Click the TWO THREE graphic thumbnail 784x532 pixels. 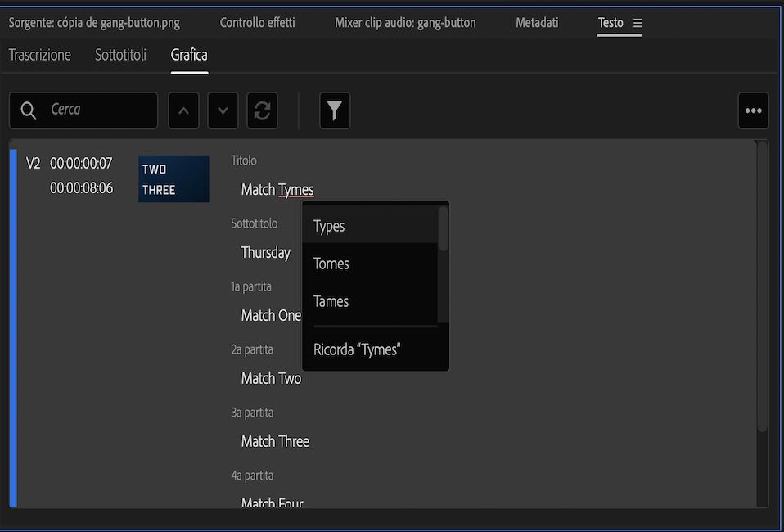(x=173, y=178)
